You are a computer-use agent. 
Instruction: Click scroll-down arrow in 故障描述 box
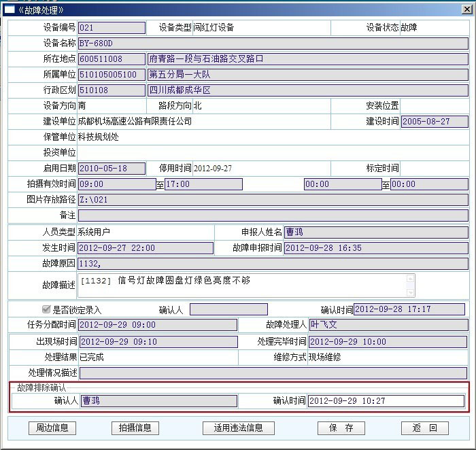coord(410,292)
